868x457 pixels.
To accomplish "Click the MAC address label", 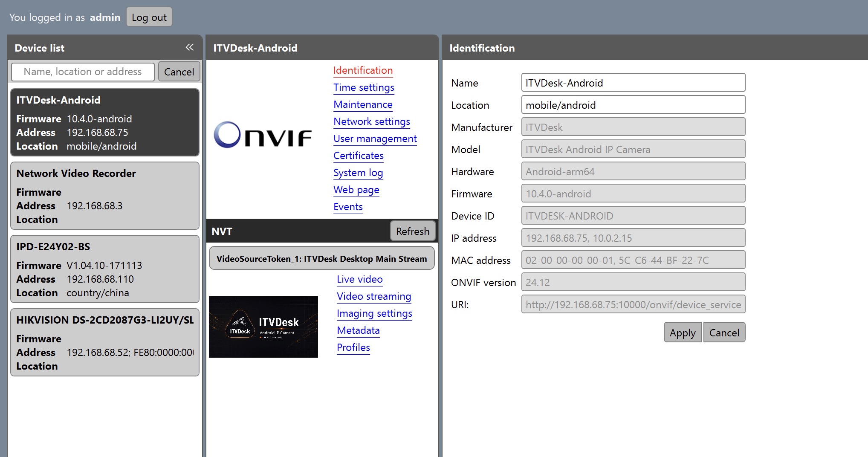I will pos(481,260).
